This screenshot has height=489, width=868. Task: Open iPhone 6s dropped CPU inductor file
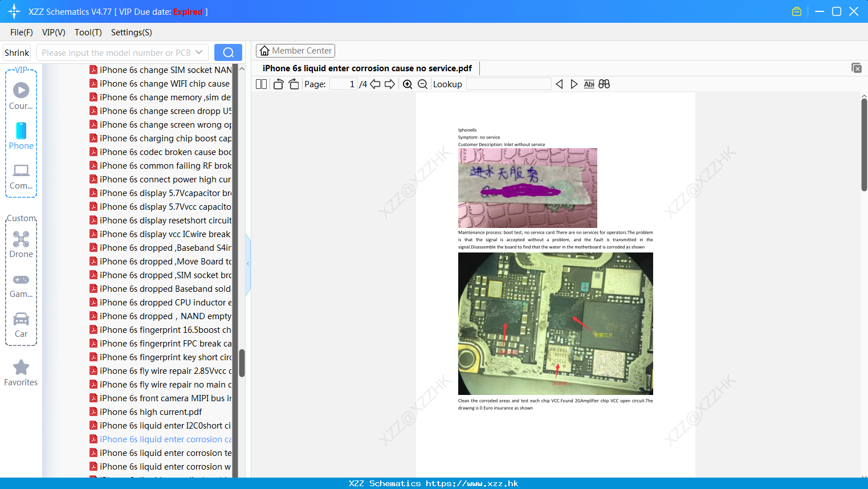click(x=161, y=303)
